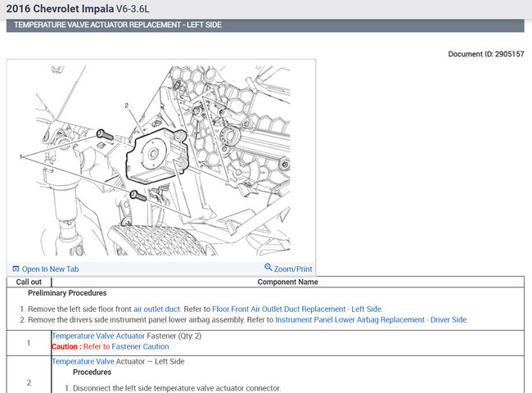Click the Temperature Valve Actuator Replacement header bar
532x393 pixels.
click(265, 25)
